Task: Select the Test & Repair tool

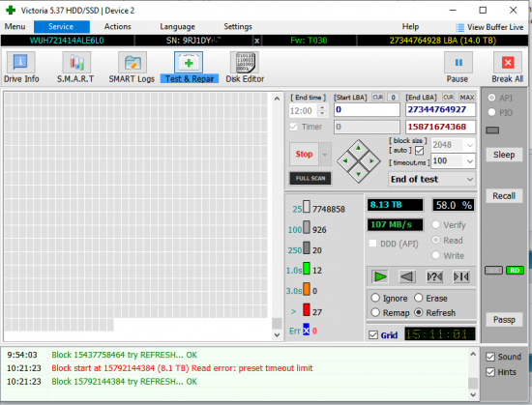Action: [189, 68]
